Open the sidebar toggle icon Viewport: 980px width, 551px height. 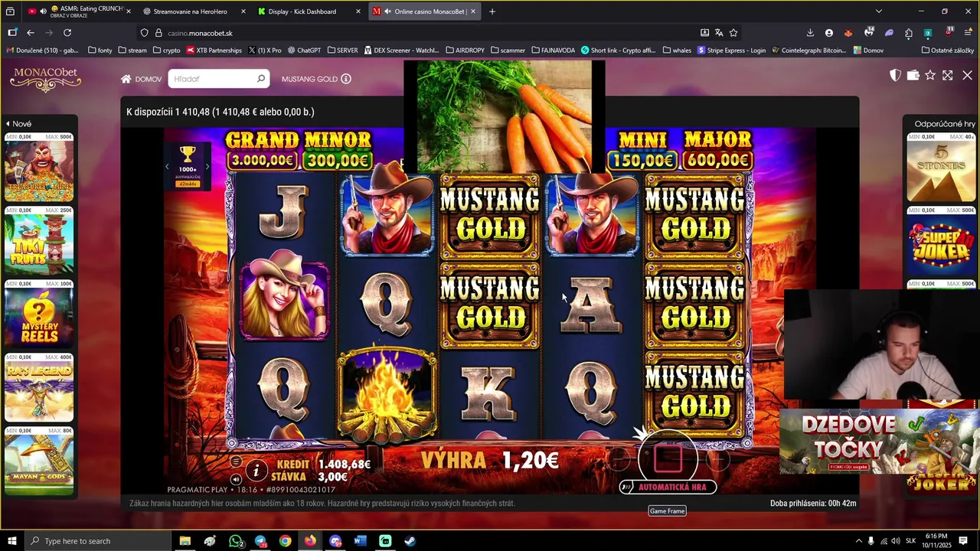coord(12,33)
